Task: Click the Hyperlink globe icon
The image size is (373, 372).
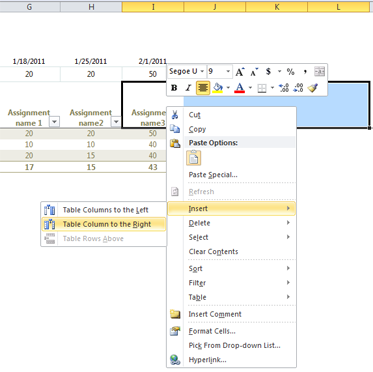Action: pos(175,360)
